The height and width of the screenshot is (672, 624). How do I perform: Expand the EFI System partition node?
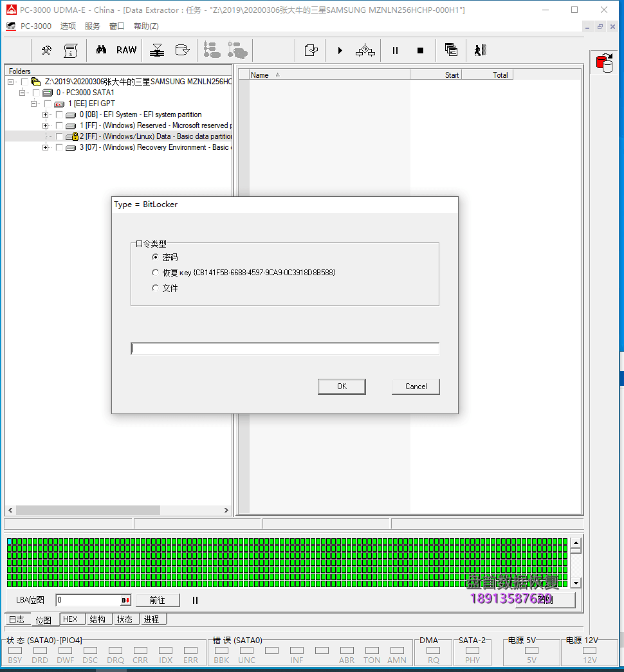click(46, 114)
